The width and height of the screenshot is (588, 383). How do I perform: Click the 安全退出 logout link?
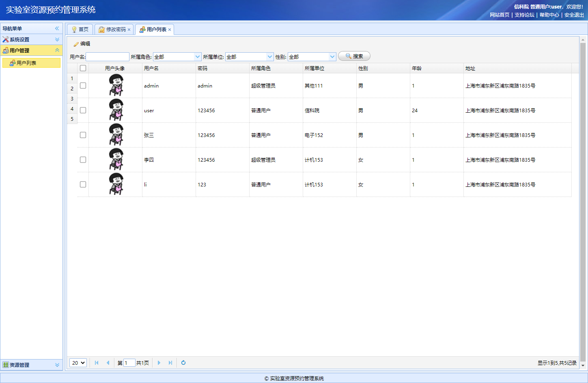tap(574, 15)
